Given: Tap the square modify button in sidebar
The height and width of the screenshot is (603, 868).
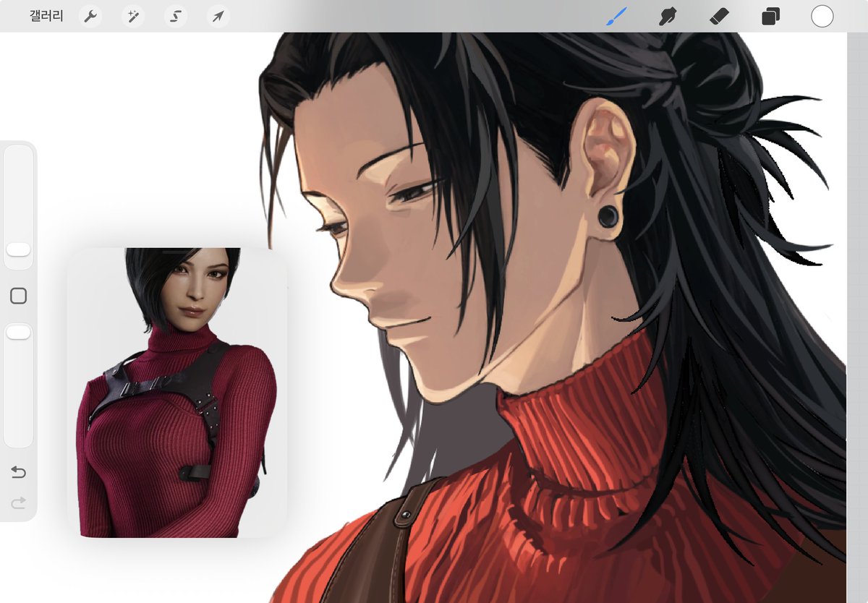Looking at the screenshot, I should pyautogui.click(x=19, y=296).
